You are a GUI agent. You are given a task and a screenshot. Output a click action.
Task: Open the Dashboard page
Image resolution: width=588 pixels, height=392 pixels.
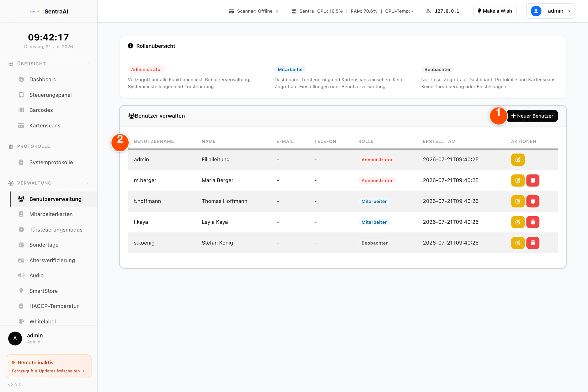[43, 79]
